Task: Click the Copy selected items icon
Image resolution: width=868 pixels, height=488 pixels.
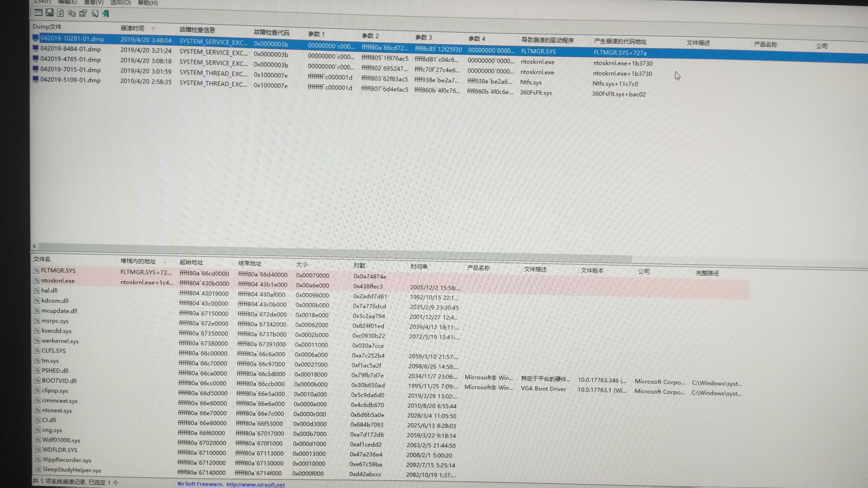Action: coord(72,14)
